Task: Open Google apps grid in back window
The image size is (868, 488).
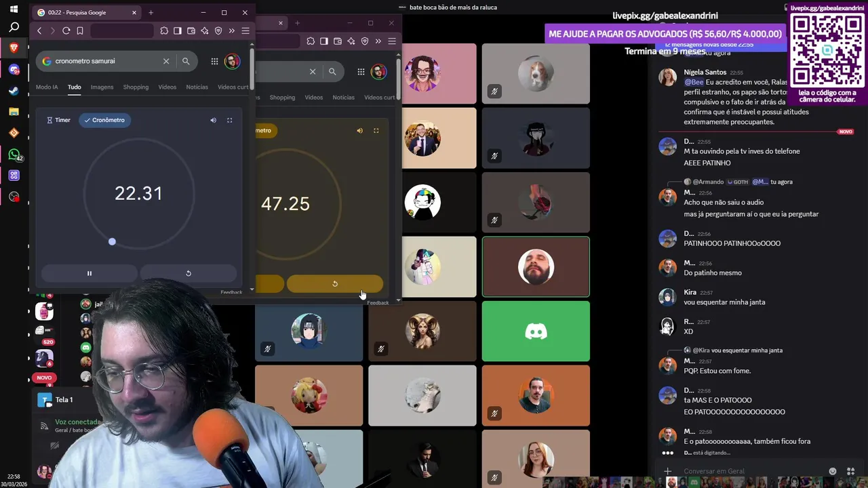Action: point(361,72)
